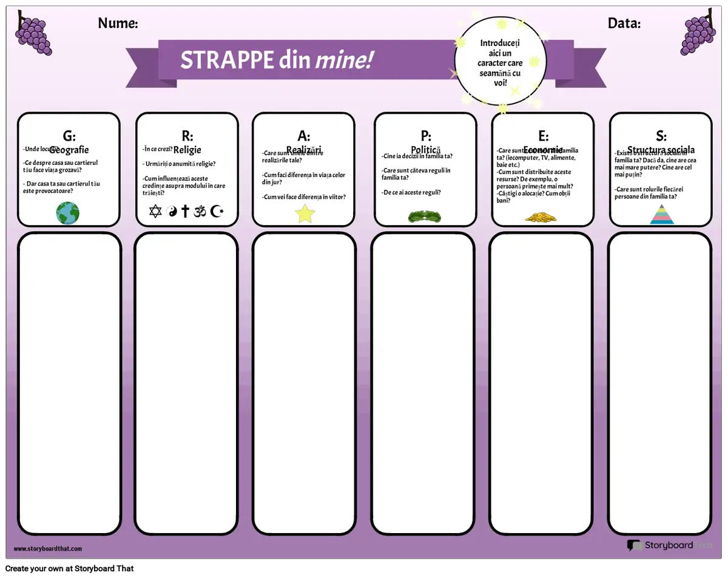Viewport: 728px width, 578px height.
Task: Click the yin-yang symbol in Religie card
Action: coord(171,212)
